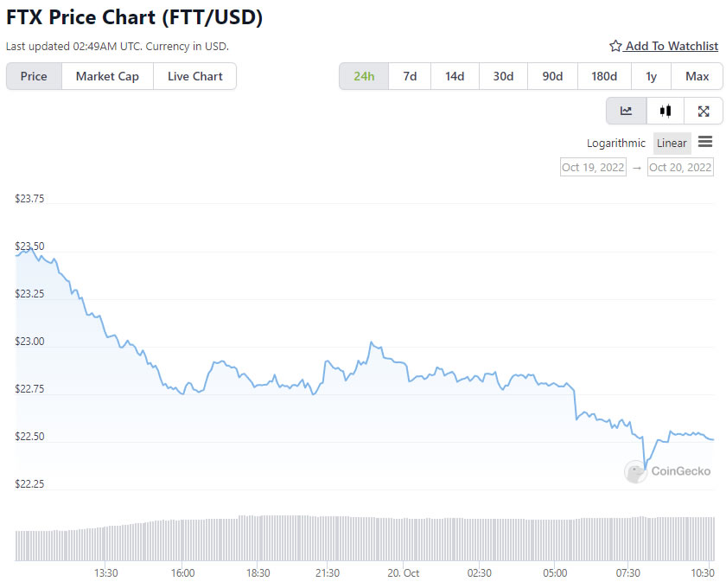Choose the 180d time range
Screen dimensions: 726x588
(x=604, y=76)
